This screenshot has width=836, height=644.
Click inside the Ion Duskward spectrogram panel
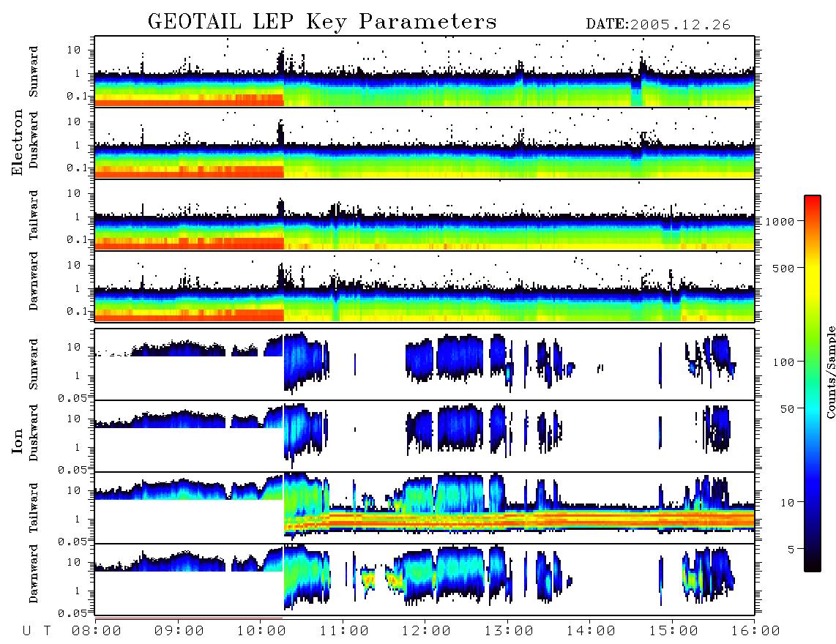pos(425,435)
